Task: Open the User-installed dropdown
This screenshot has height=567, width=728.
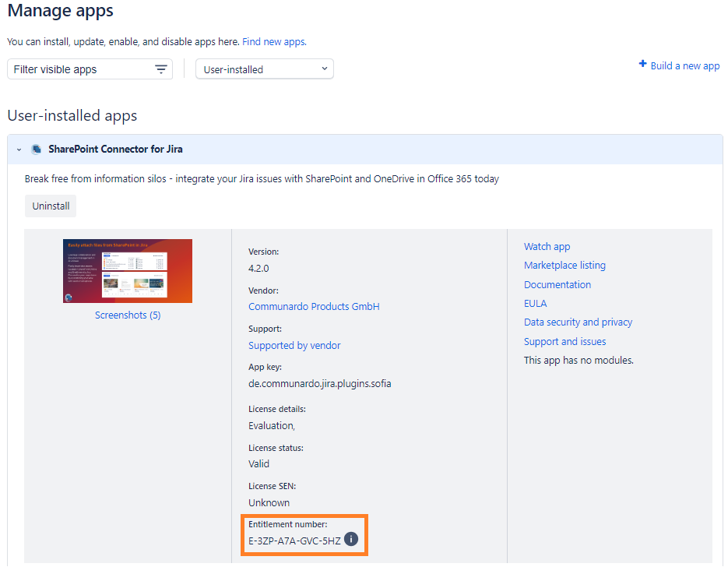Action: (x=265, y=69)
